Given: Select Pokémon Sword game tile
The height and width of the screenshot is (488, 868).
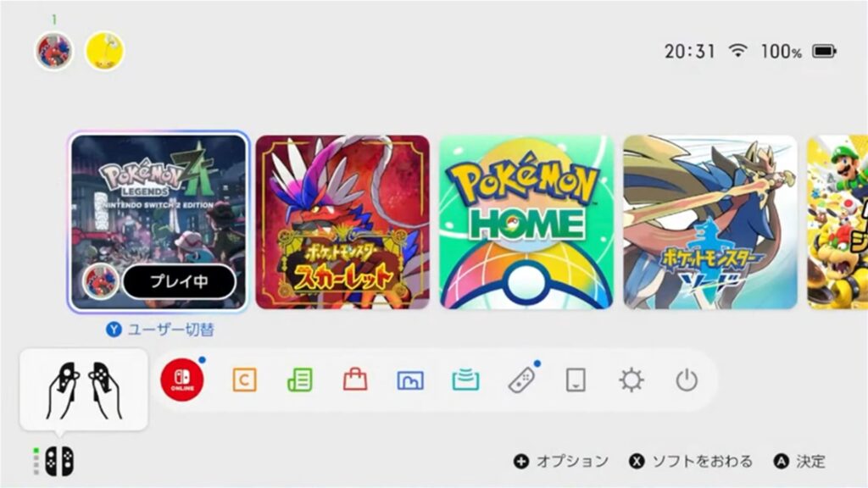Looking at the screenshot, I should pos(710,222).
